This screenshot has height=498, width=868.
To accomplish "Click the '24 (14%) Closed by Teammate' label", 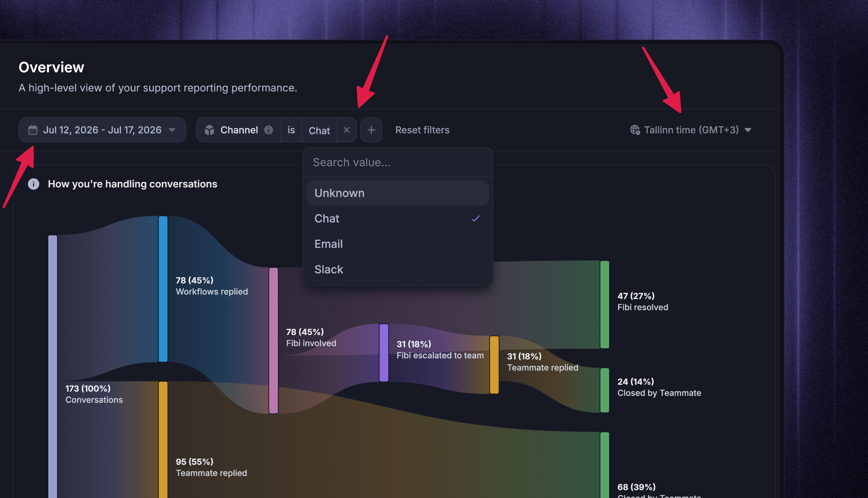I will tap(659, 387).
